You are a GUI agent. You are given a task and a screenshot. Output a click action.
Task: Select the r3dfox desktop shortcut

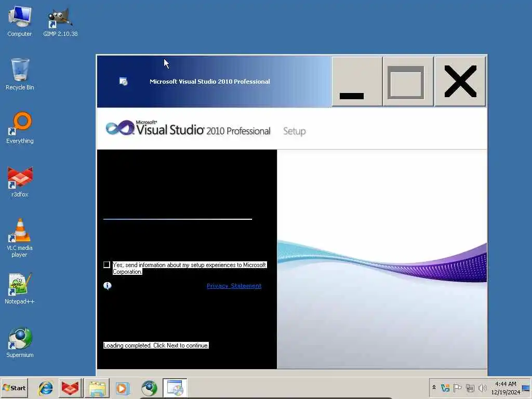[x=20, y=181]
